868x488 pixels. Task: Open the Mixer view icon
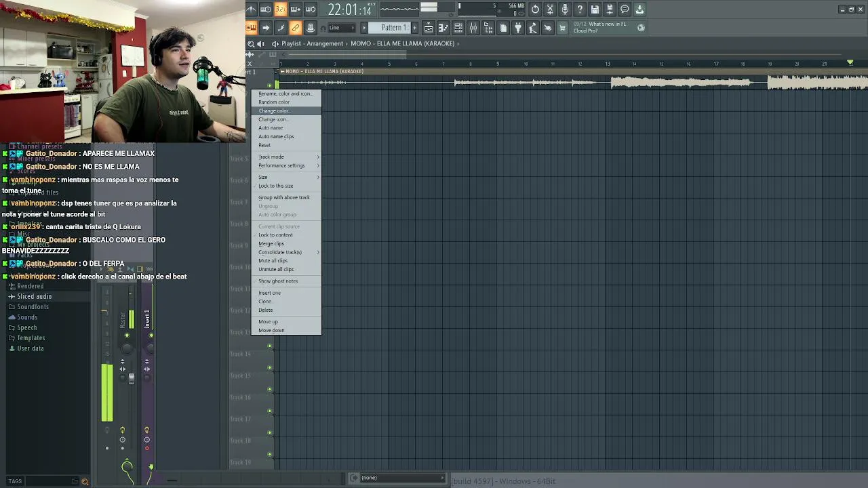(x=473, y=28)
